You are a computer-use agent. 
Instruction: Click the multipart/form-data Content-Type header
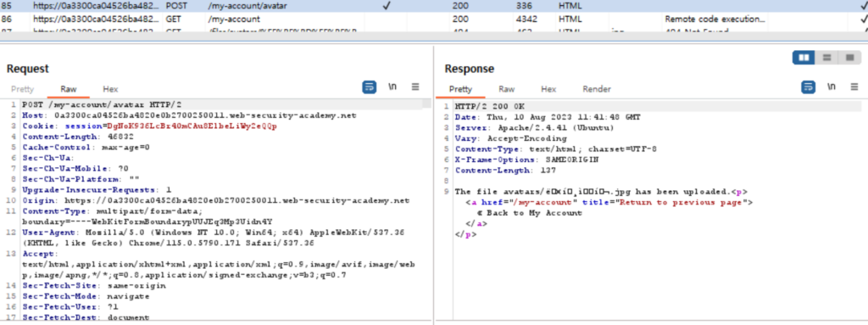pos(113,210)
